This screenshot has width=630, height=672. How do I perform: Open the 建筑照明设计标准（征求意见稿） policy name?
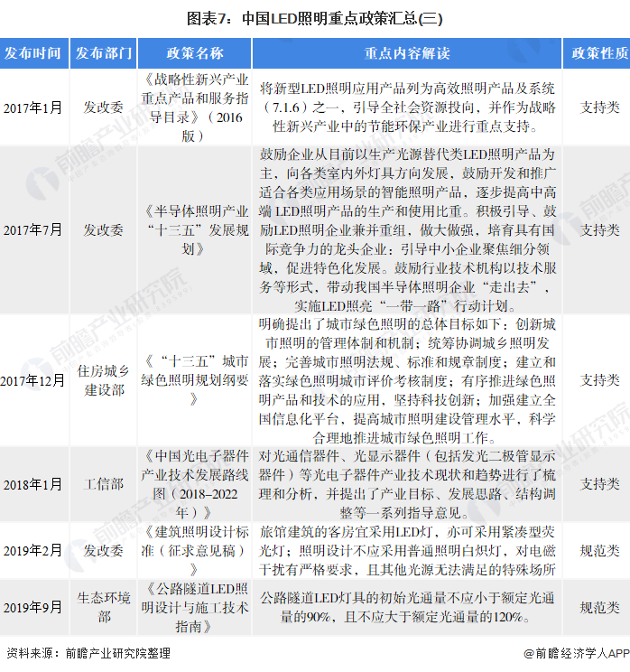(195, 550)
